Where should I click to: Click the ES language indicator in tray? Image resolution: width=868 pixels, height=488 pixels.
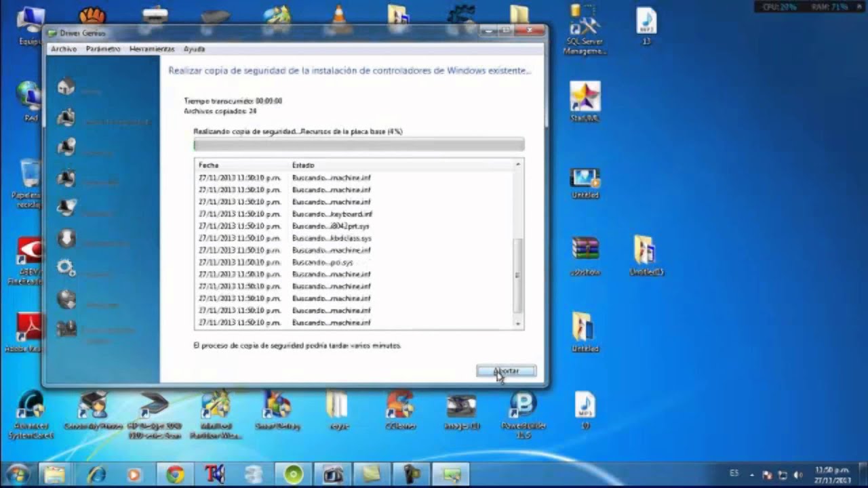click(x=734, y=474)
